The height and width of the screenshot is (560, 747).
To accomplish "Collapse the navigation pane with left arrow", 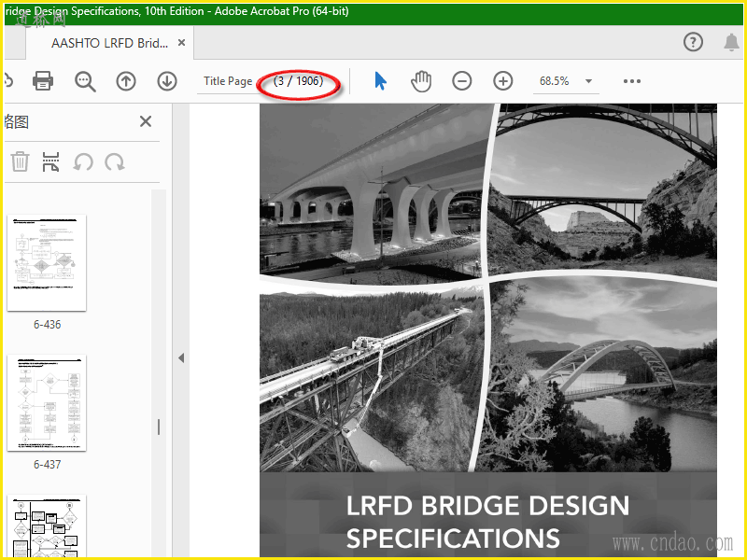I will point(181,358).
